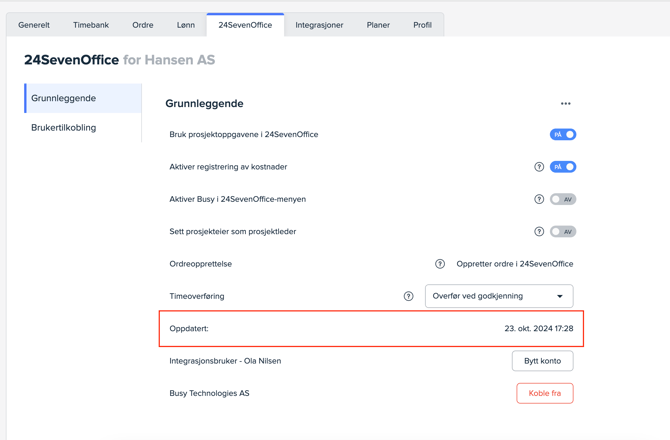Open the three-dot menu beside Grunnleggende
This screenshot has width=670, height=440.
click(565, 104)
